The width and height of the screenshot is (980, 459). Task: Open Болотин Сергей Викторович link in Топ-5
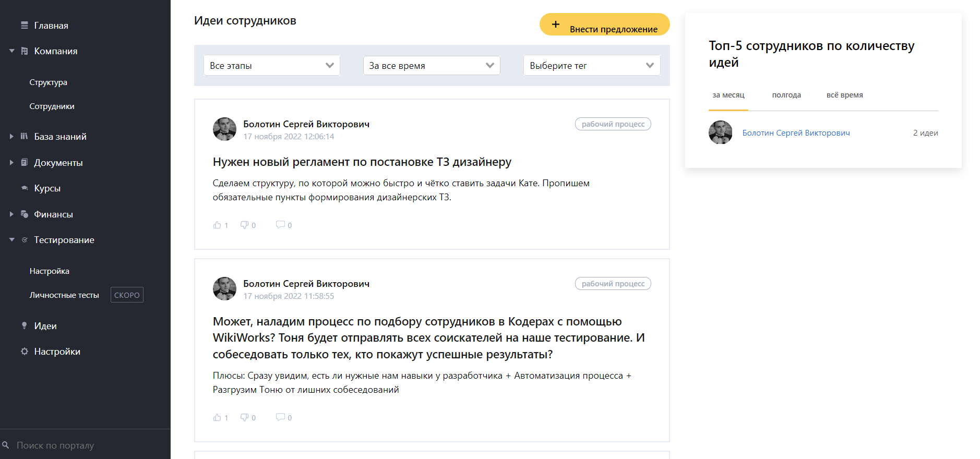[796, 133]
